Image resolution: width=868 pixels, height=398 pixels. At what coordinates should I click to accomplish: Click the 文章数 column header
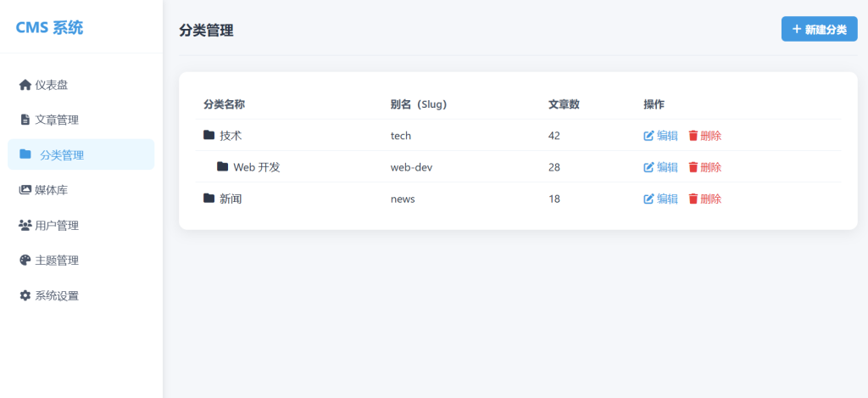(x=564, y=104)
